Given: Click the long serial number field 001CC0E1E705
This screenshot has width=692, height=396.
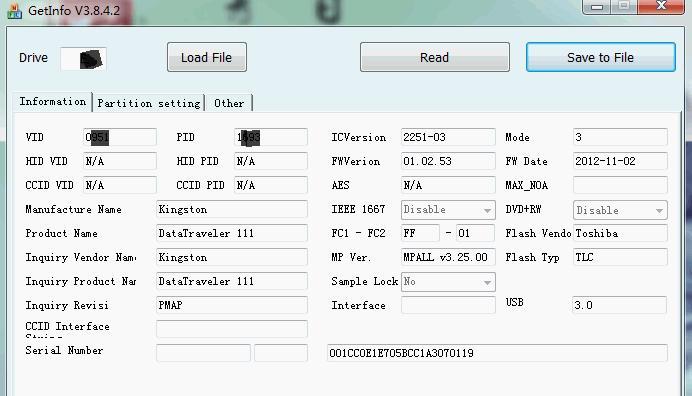Looking at the screenshot, I should [x=497, y=353].
